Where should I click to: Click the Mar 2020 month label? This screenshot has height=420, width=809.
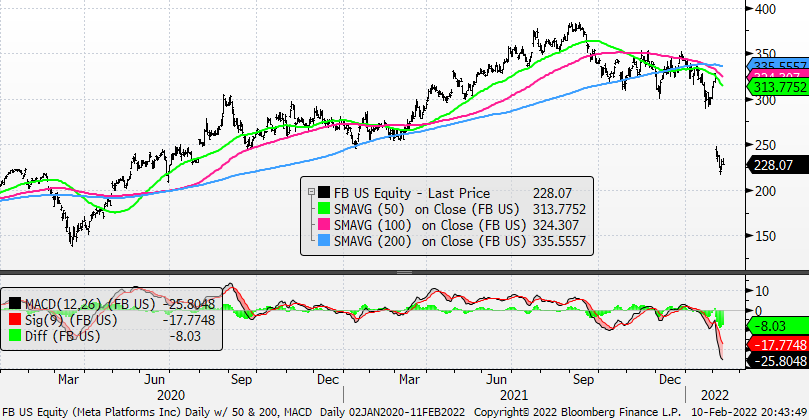click(68, 379)
